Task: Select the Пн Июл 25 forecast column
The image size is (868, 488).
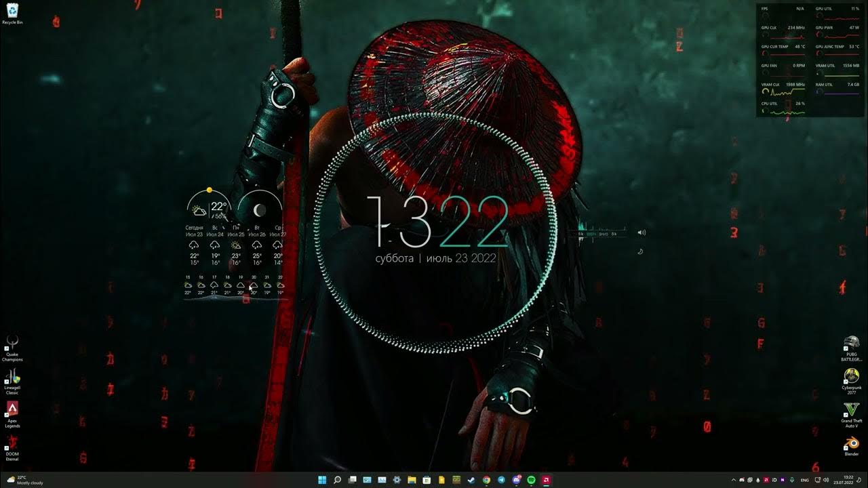Action: (x=236, y=245)
